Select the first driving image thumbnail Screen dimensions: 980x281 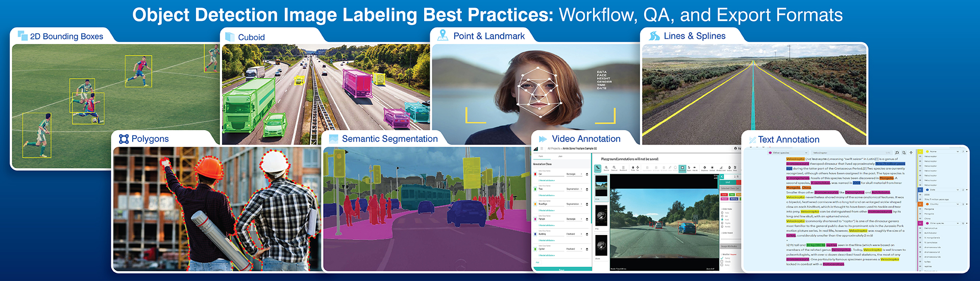click(602, 185)
